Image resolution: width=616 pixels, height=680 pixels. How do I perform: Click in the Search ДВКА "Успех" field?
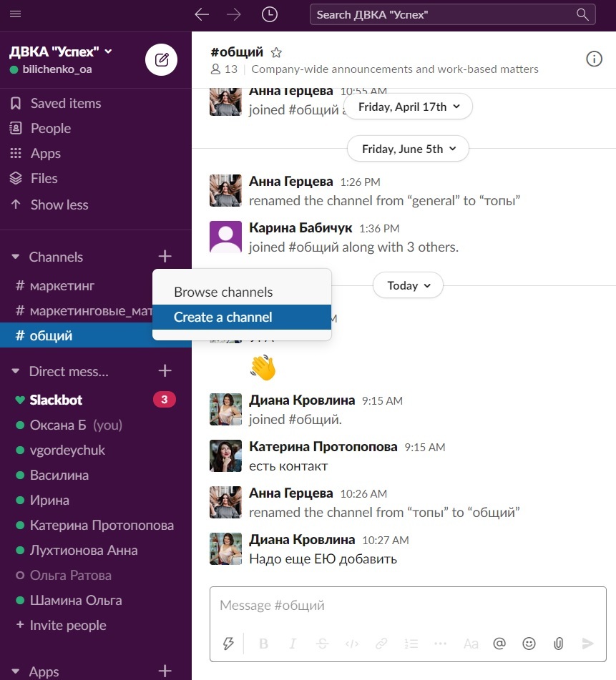(x=452, y=15)
